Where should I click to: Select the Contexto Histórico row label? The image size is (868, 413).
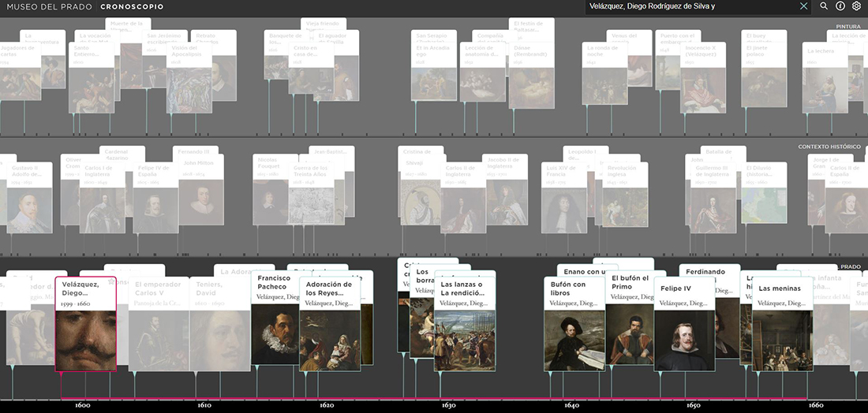point(829,147)
